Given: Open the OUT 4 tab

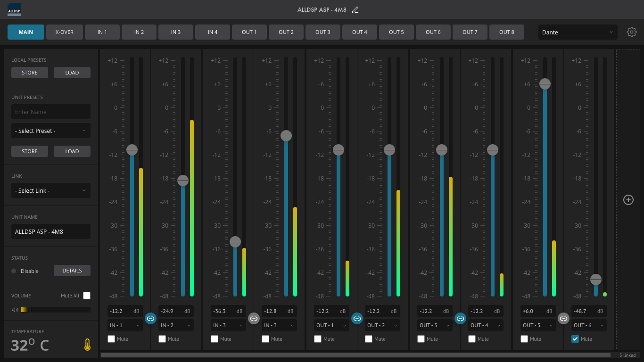Looking at the screenshot, I should 359,32.
